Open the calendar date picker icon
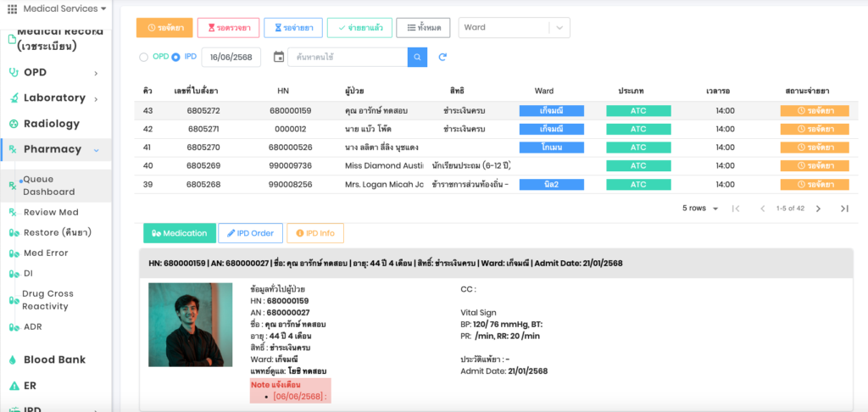 click(x=279, y=57)
